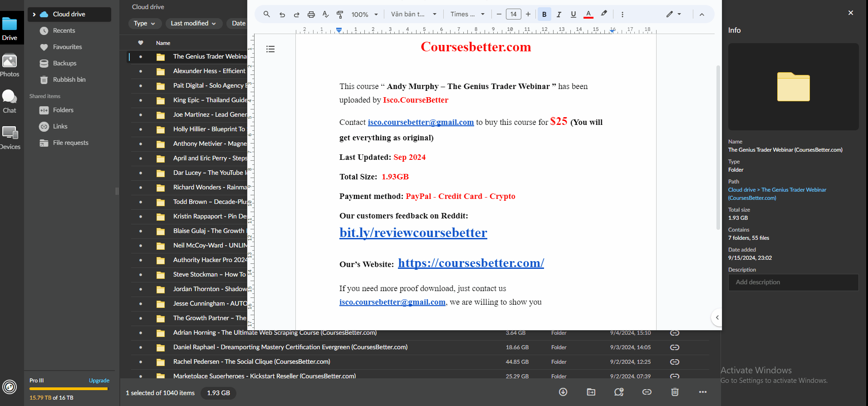Open the 100% zoom dropdown
The height and width of the screenshot is (406, 868).
click(x=364, y=15)
